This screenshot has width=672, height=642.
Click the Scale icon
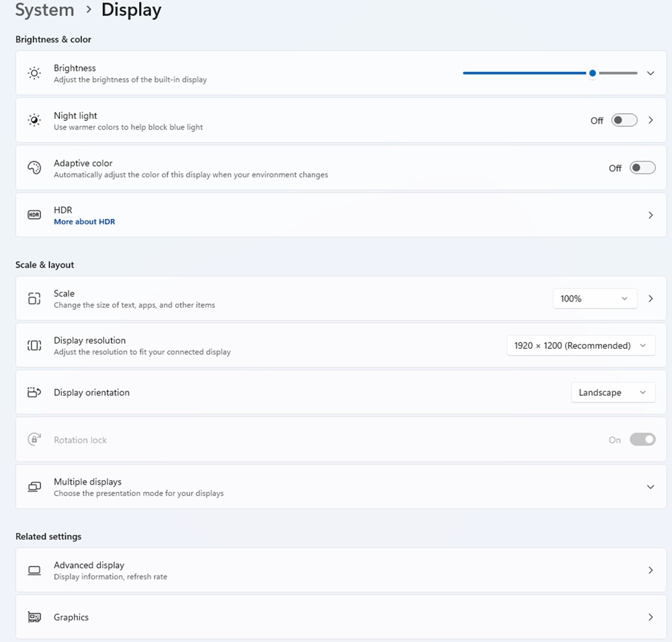pos(34,298)
